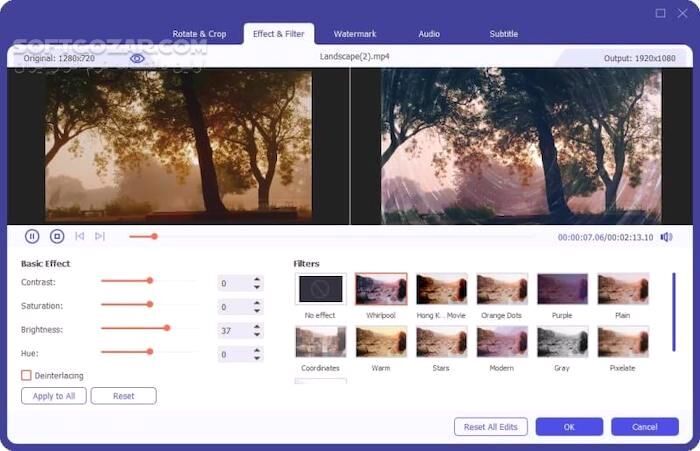Click the Saturation slider handle
Viewport: 700px width, 451px height.
point(150,304)
